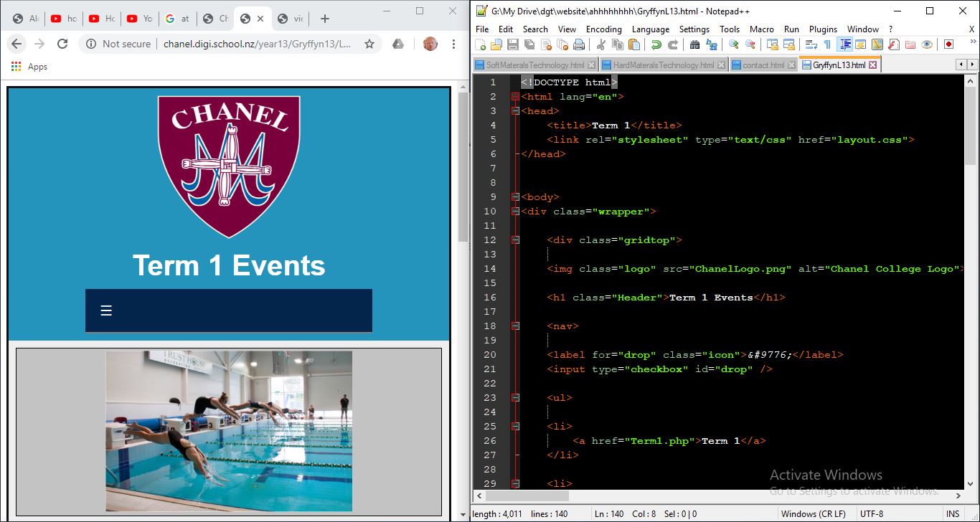Click the Notepad++ vertical scrollbar thumb
980x522 pixels.
click(x=971, y=125)
